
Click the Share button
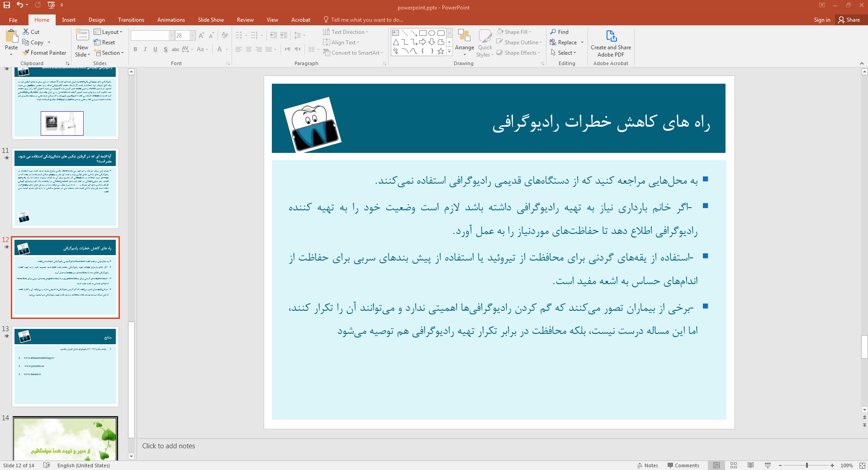[849, 20]
